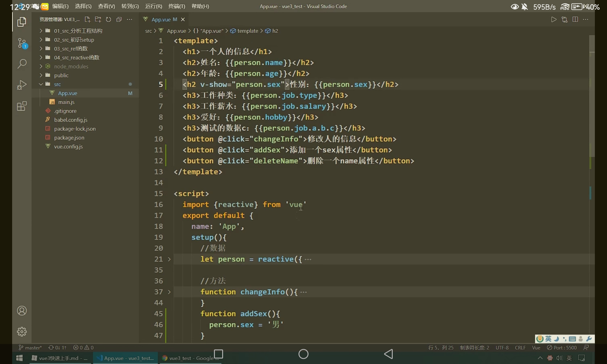Refresh the explorer file tree
607x364 pixels.
[x=108, y=19]
